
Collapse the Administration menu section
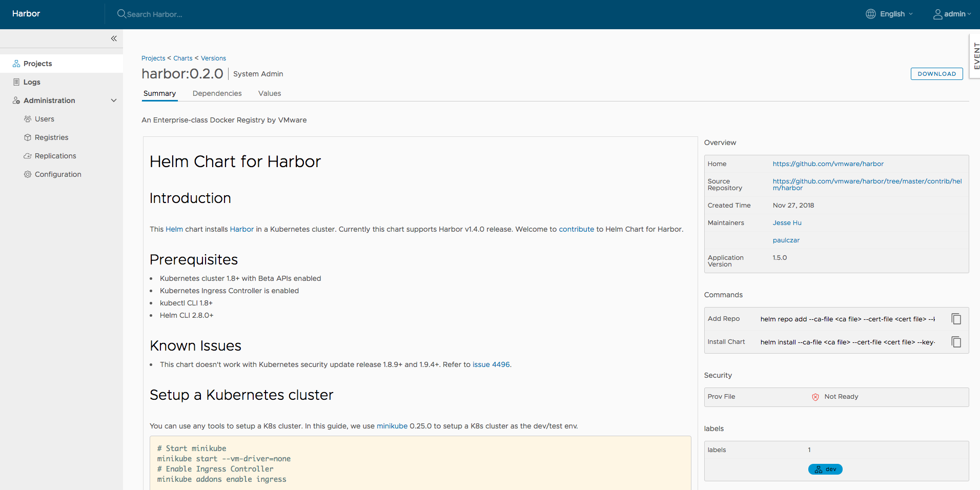tap(114, 100)
